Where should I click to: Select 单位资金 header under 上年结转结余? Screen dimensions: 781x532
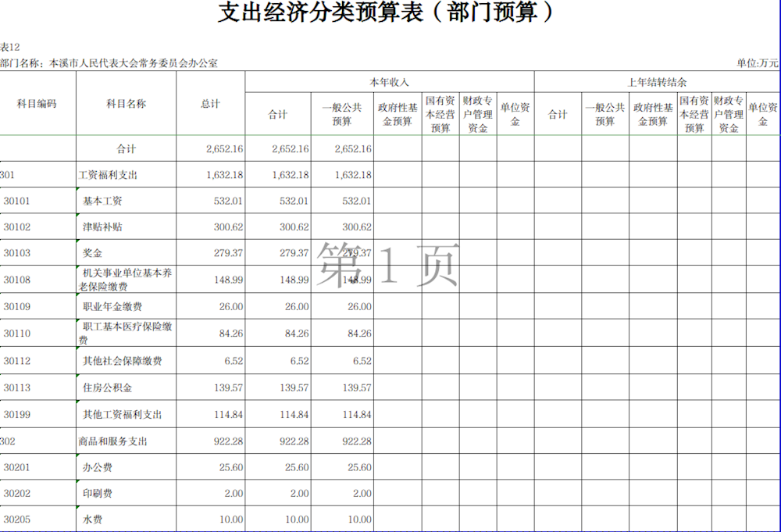pyautogui.click(x=763, y=115)
